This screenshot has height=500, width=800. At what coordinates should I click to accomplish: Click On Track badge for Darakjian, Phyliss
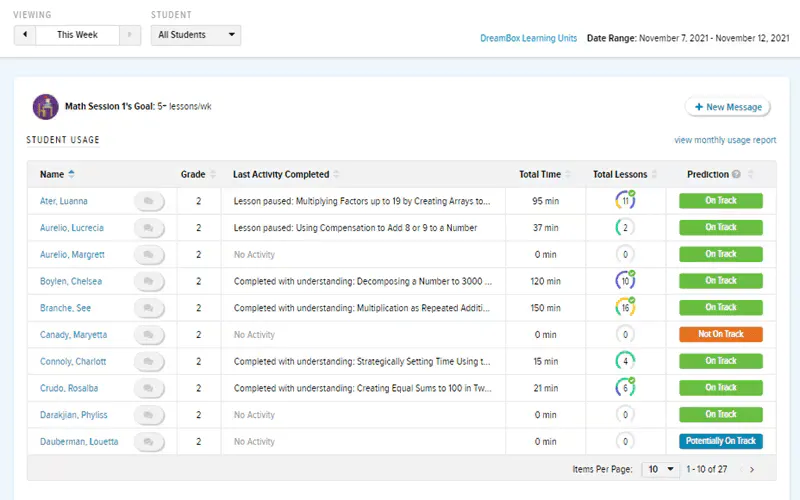pos(721,414)
